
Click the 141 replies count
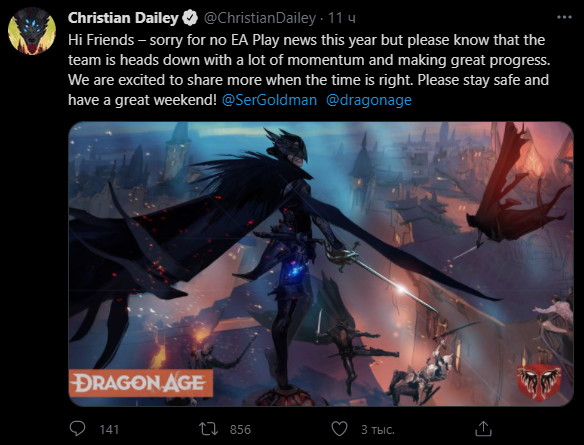[x=109, y=429]
